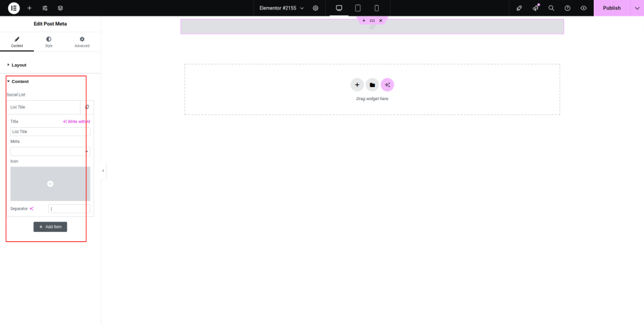The width and height of the screenshot is (644, 325).
Task: Click the AI icon beside Separator
Action: pos(31,208)
